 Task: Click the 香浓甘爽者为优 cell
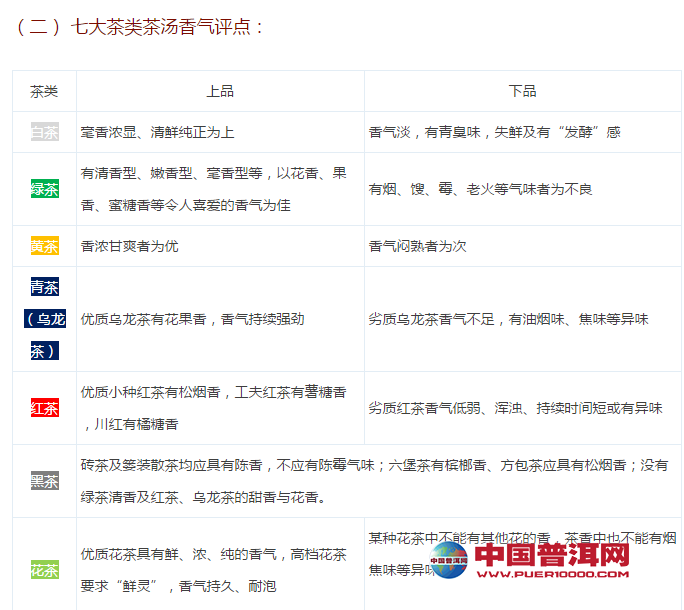[129, 246]
